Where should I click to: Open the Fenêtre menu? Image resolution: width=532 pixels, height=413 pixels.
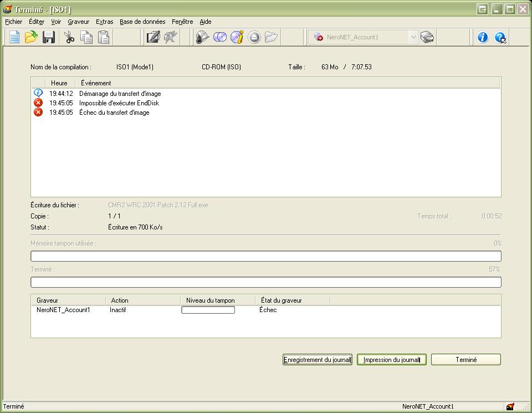click(x=182, y=22)
